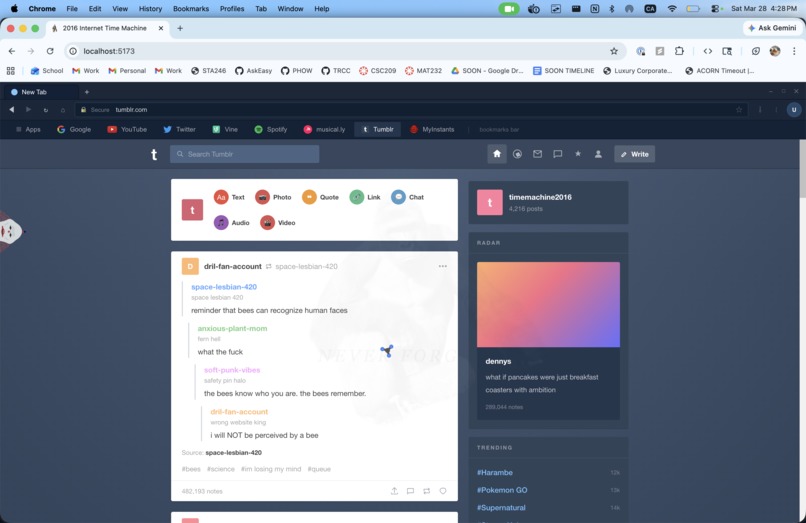Open trending tag #Pokemon GO
Image resolution: width=806 pixels, height=523 pixels.
[x=502, y=490]
